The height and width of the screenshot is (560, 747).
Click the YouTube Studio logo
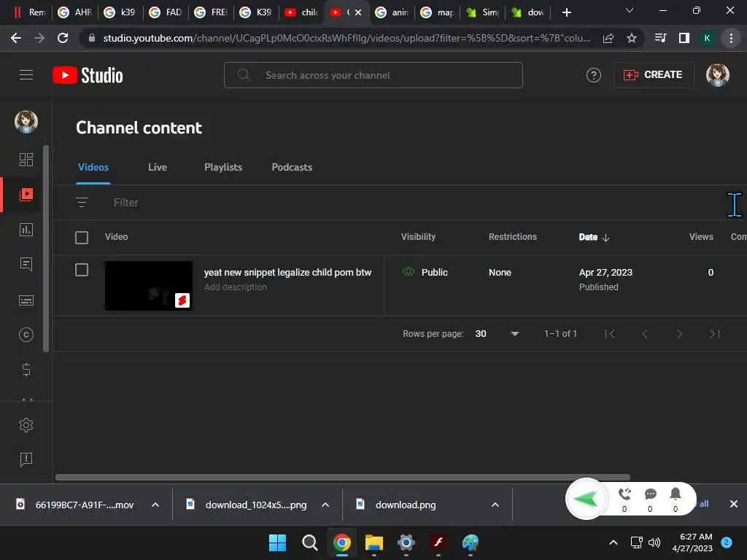[x=88, y=75]
